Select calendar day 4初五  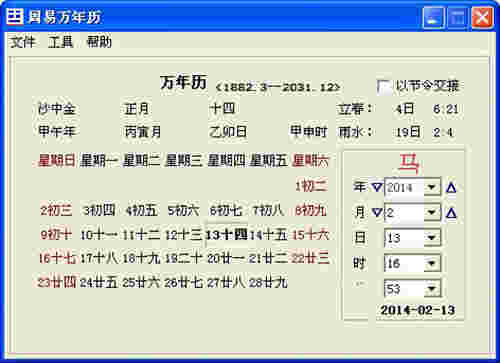(141, 211)
